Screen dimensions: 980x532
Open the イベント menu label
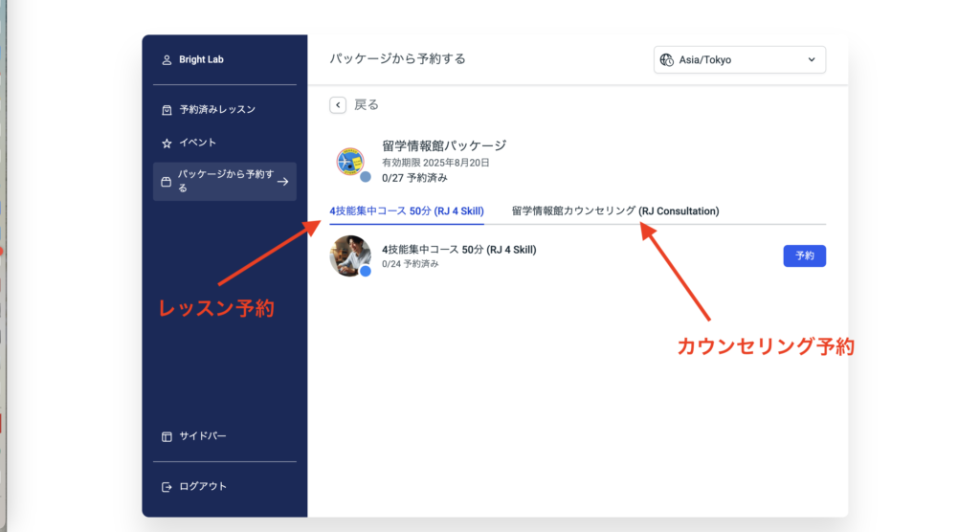pos(198,143)
